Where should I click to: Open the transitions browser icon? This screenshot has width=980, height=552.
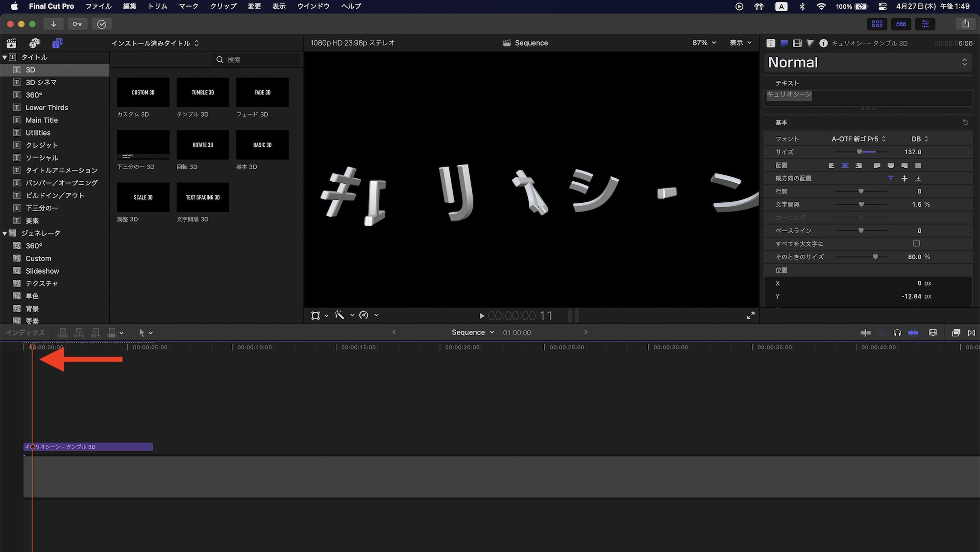point(971,333)
